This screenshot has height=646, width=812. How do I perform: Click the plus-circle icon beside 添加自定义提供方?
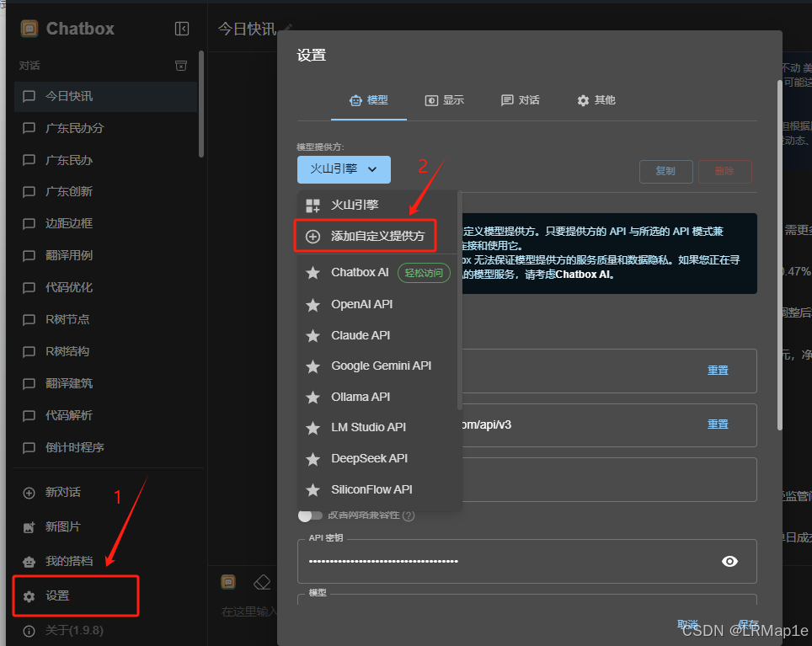click(x=313, y=237)
